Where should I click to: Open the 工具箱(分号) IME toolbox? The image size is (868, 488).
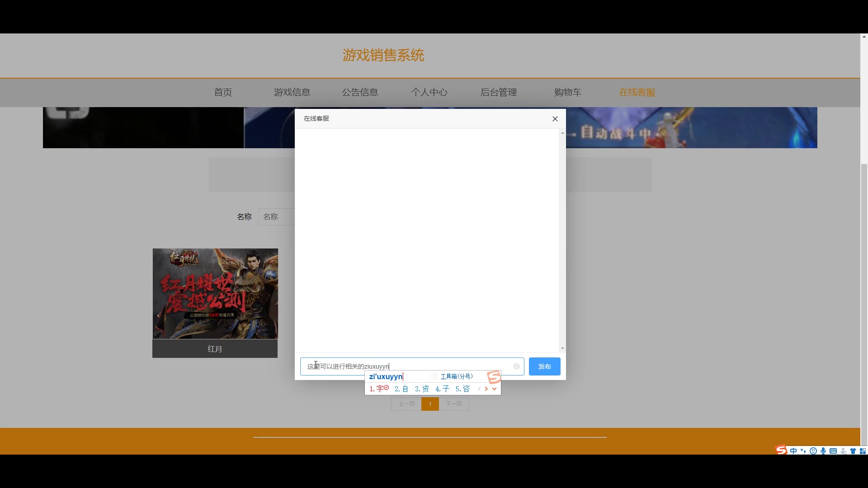point(457,376)
